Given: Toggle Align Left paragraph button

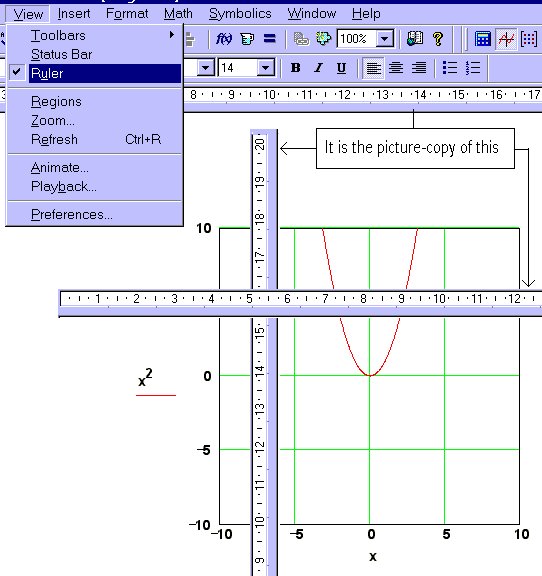Looking at the screenshot, I should pyautogui.click(x=373, y=68).
